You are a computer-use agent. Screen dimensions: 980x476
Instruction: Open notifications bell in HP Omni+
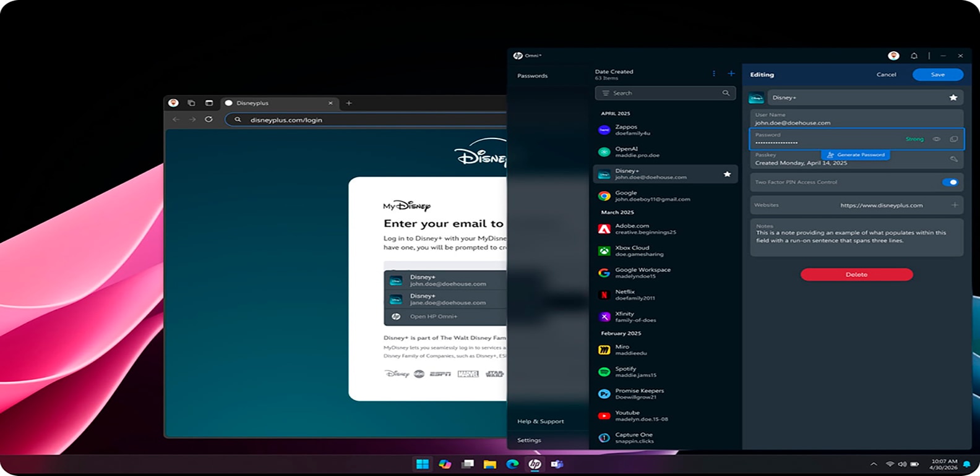tap(914, 56)
